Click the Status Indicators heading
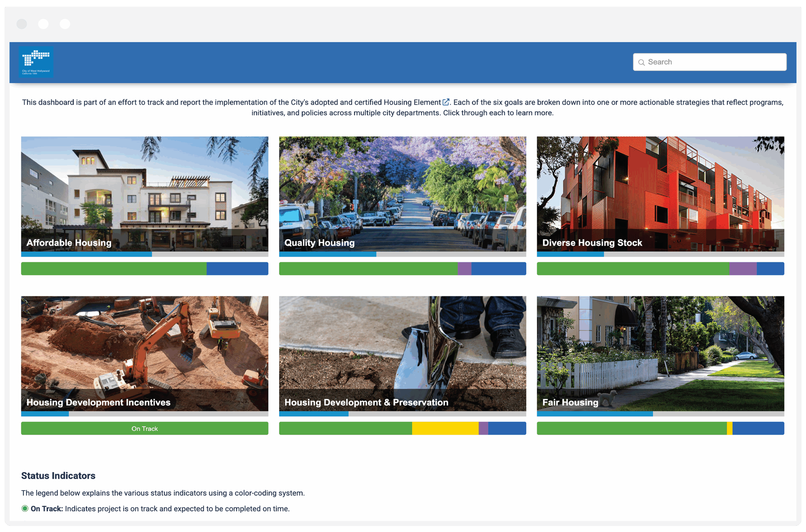806x532 pixels. coord(58,476)
